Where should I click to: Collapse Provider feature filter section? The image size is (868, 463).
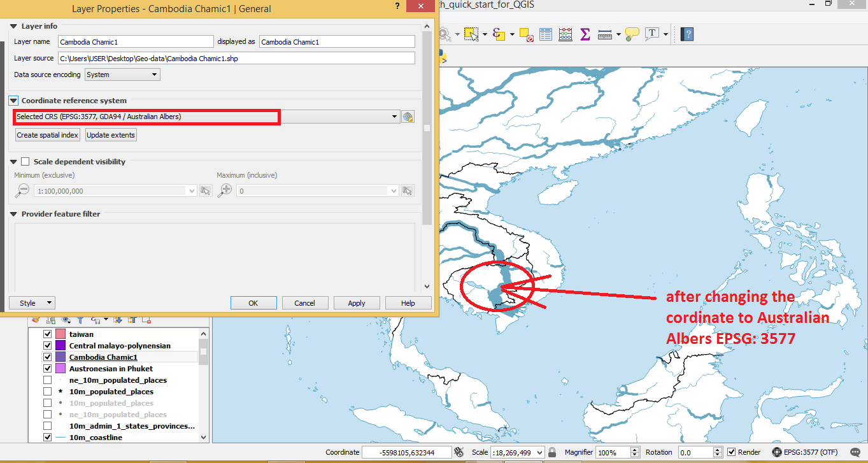click(13, 214)
